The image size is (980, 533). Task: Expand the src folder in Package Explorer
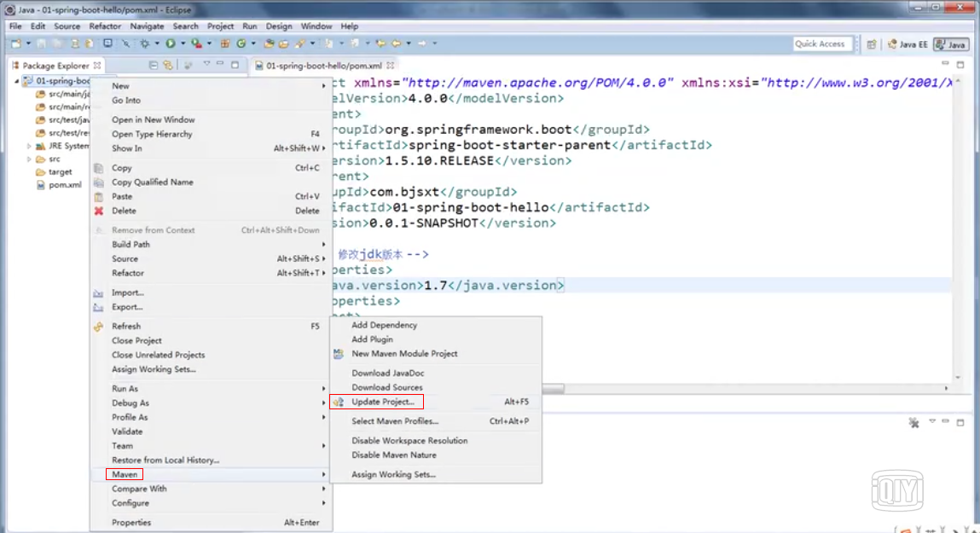pyautogui.click(x=29, y=159)
